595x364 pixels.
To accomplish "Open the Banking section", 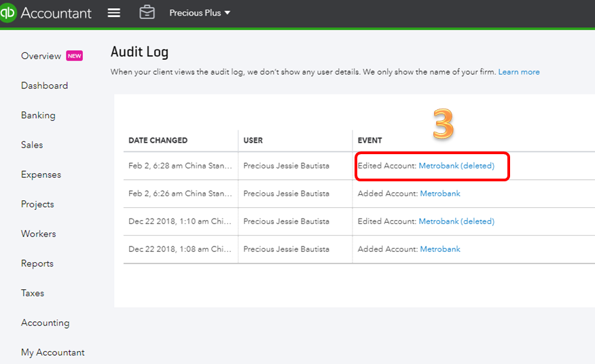I will click(x=38, y=115).
